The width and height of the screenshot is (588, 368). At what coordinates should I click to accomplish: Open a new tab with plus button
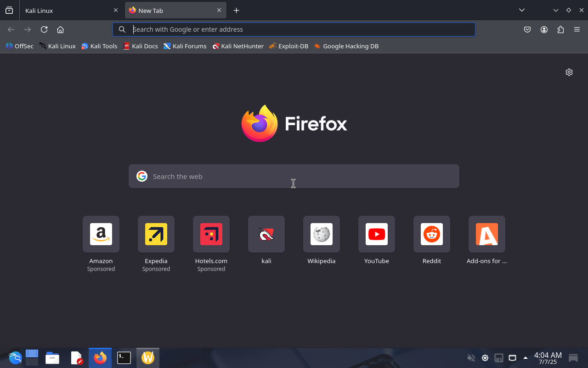236,10
